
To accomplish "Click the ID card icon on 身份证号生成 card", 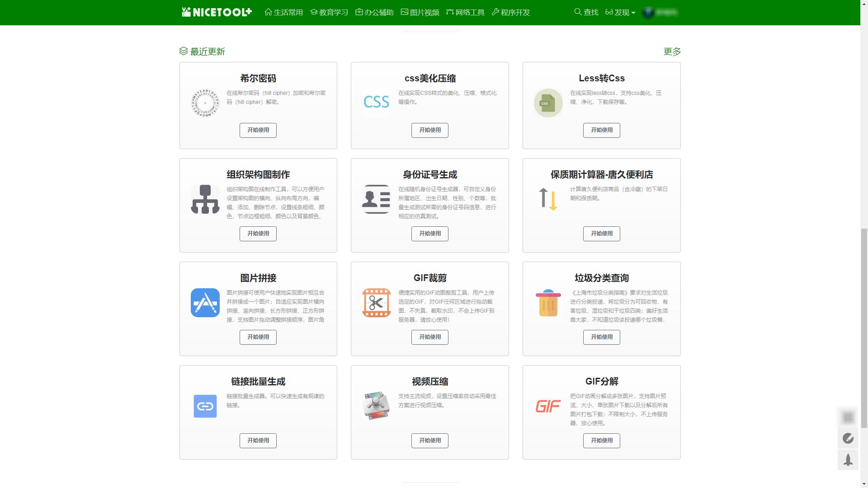I will pos(377,199).
